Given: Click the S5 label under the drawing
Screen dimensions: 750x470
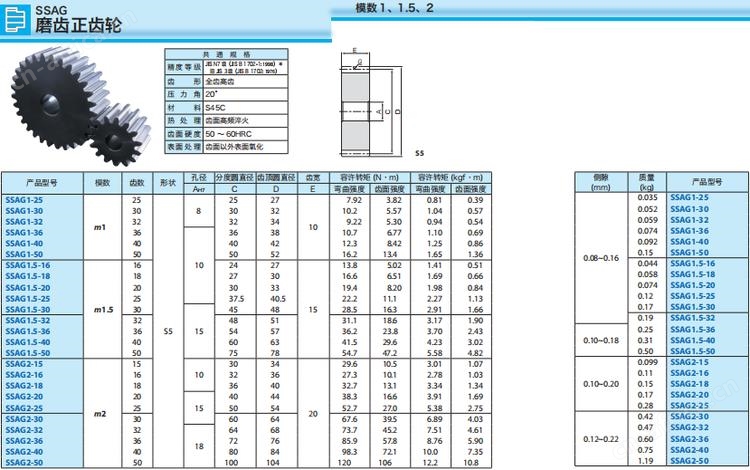Looking at the screenshot, I should pyautogui.click(x=419, y=155).
